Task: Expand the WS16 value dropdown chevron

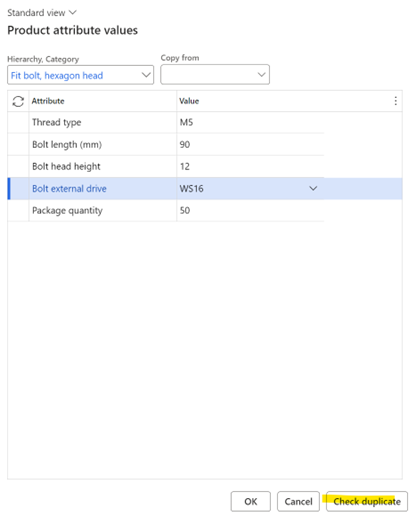Action: (x=313, y=188)
